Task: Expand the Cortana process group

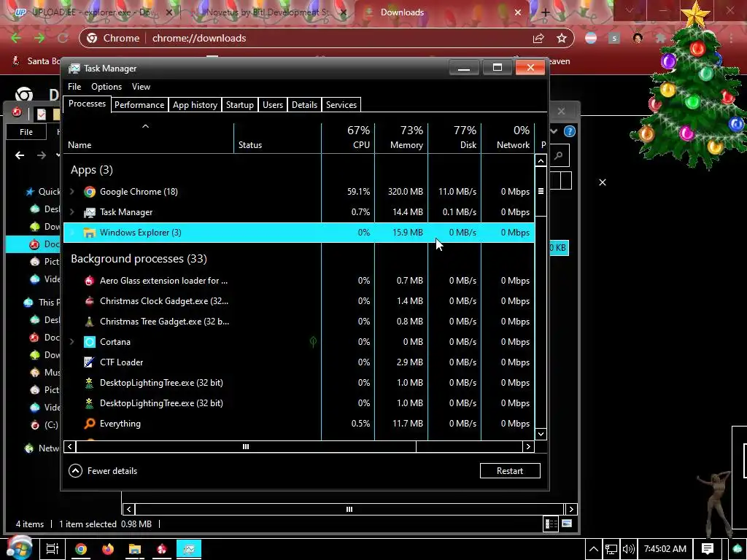Action: coord(72,342)
